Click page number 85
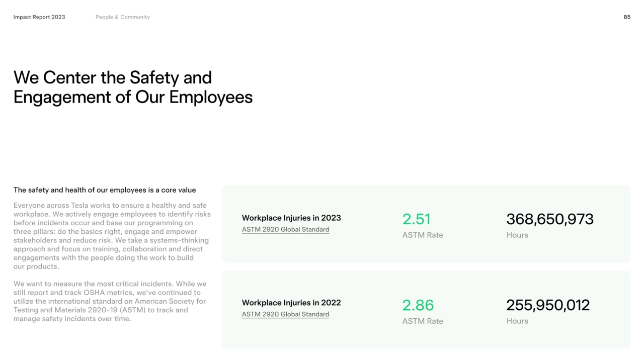The height and width of the screenshot is (362, 644). [x=627, y=17]
